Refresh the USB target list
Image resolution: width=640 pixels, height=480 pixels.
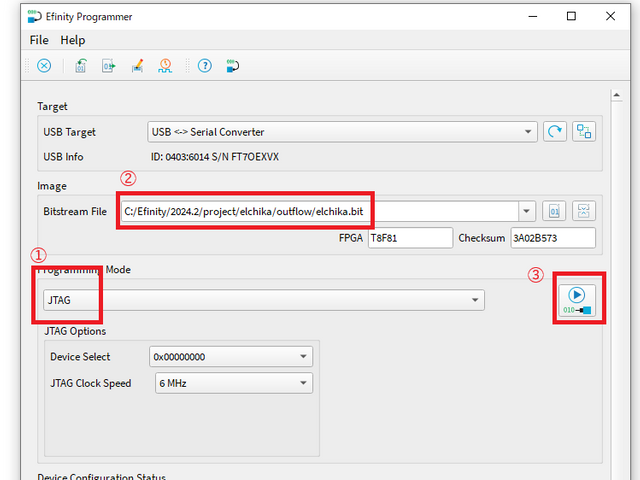[x=555, y=132]
